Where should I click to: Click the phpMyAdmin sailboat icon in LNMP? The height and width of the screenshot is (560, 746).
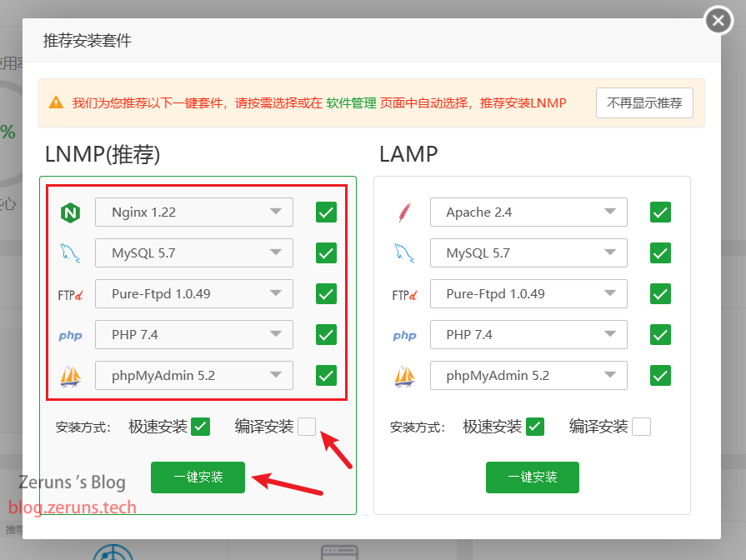[70, 376]
